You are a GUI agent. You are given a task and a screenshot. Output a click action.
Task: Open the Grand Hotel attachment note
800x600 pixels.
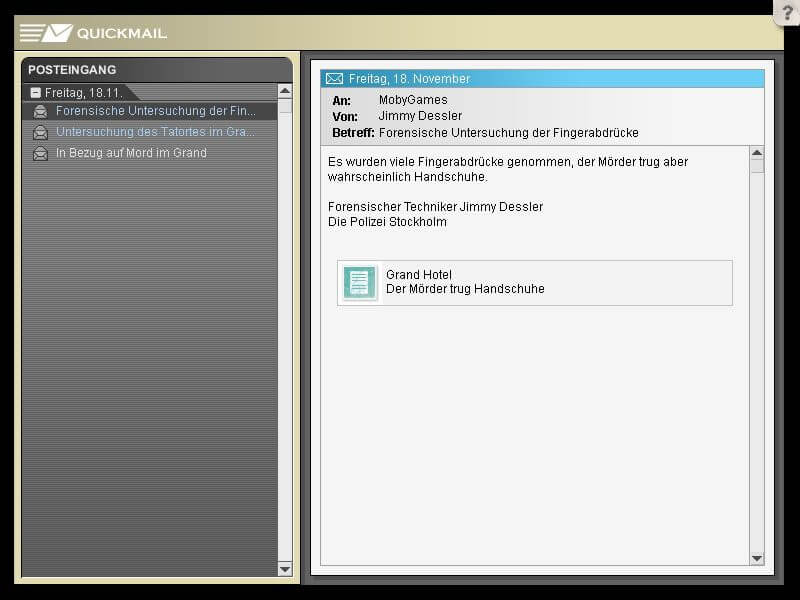coord(535,283)
